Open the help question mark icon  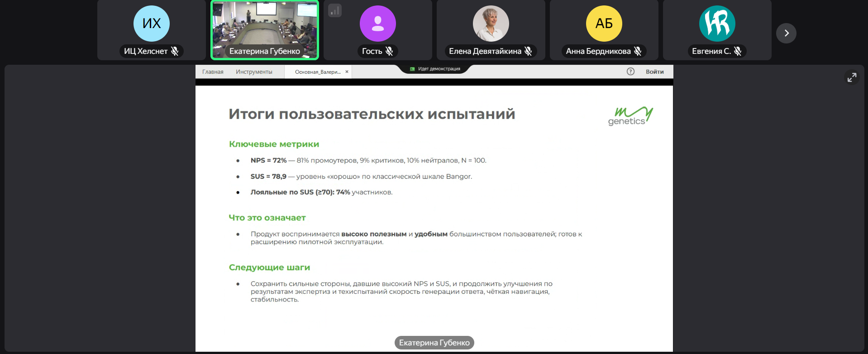click(630, 72)
